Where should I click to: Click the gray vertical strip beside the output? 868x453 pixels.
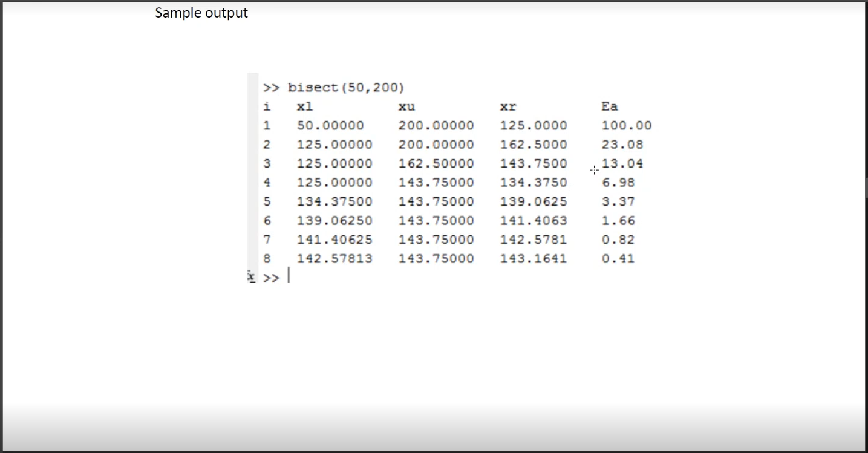252,169
